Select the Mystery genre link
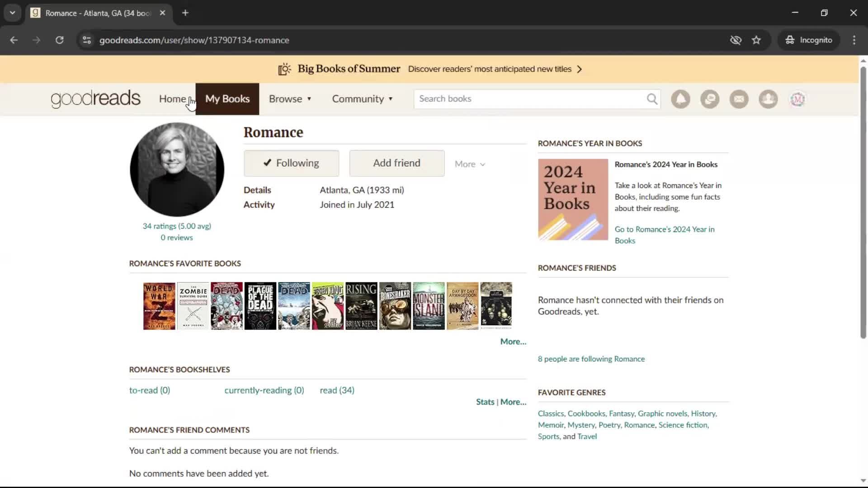Image resolution: width=868 pixels, height=488 pixels. click(x=581, y=425)
